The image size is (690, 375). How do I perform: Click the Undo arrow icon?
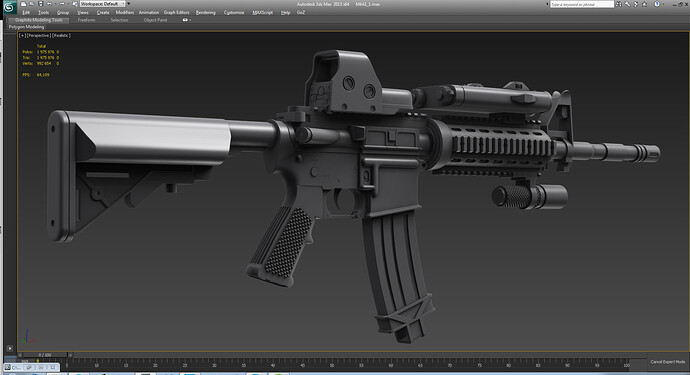[49, 4]
